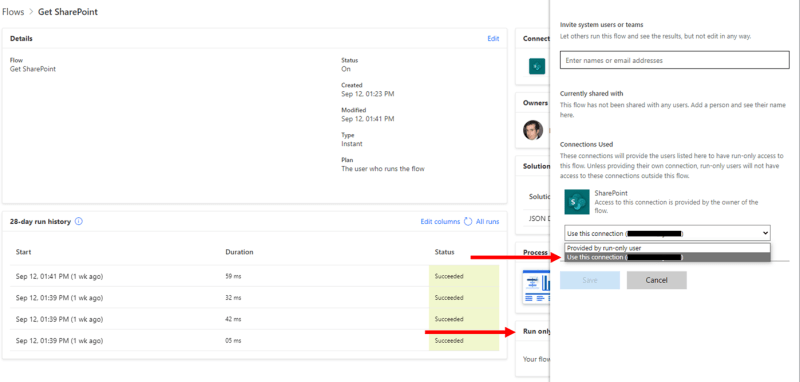Click the modified date 'Sep 12, 01:41 PM' in Details

tap(368, 119)
